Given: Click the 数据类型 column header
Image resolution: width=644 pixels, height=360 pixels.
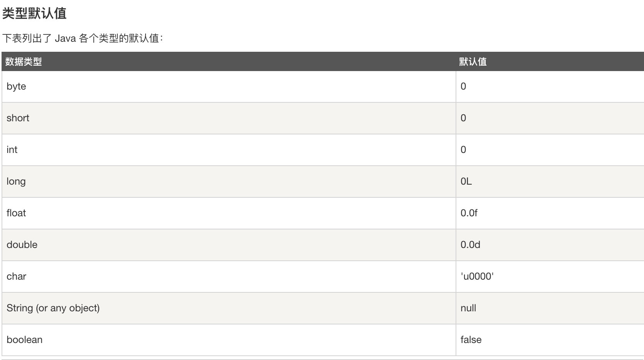Looking at the screenshot, I should click(x=24, y=62).
